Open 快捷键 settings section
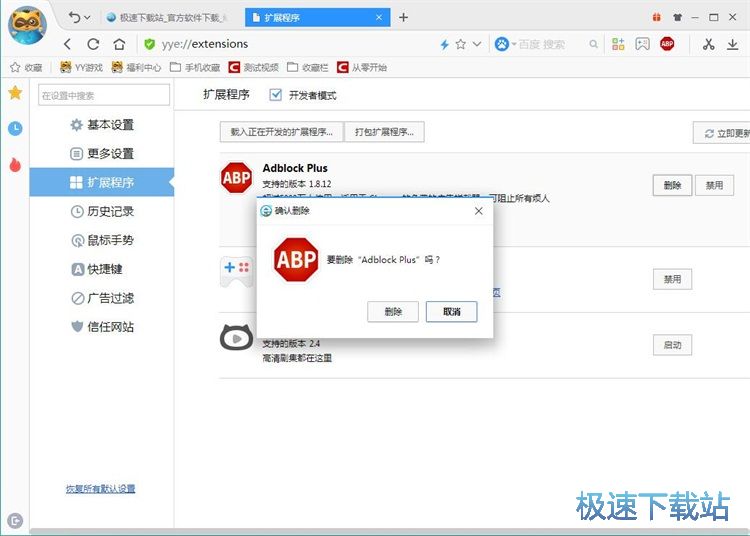750x536 pixels. [x=102, y=269]
